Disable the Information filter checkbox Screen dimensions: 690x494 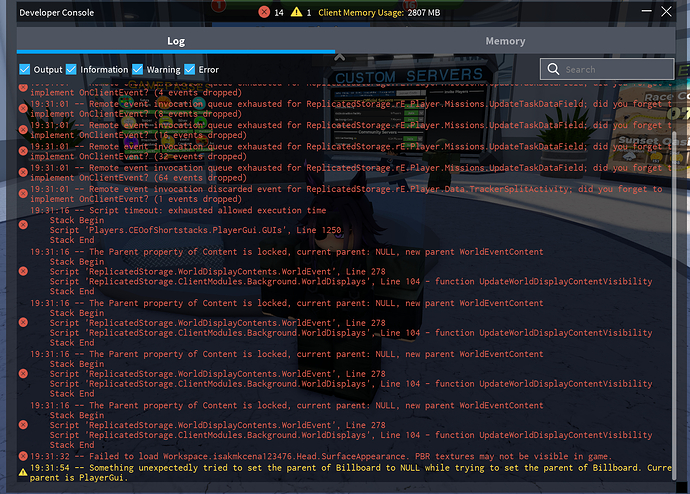click(71, 70)
